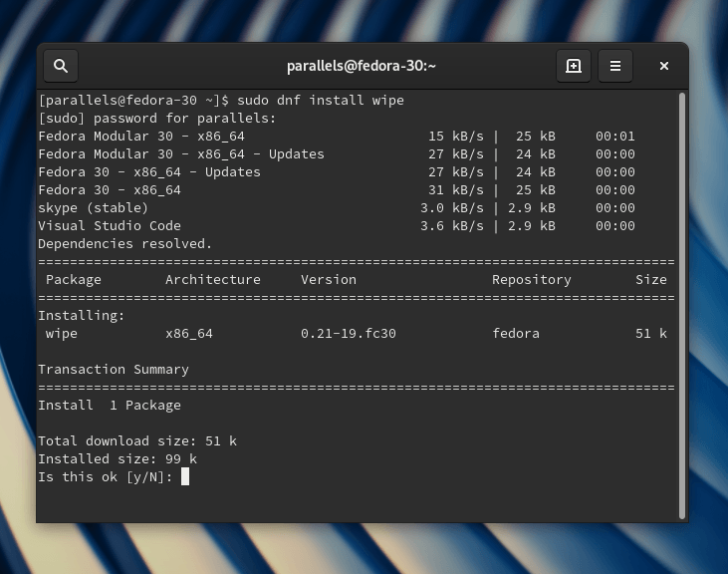Open a new terminal tab
Screen dimensions: 728x574
coord(574,66)
